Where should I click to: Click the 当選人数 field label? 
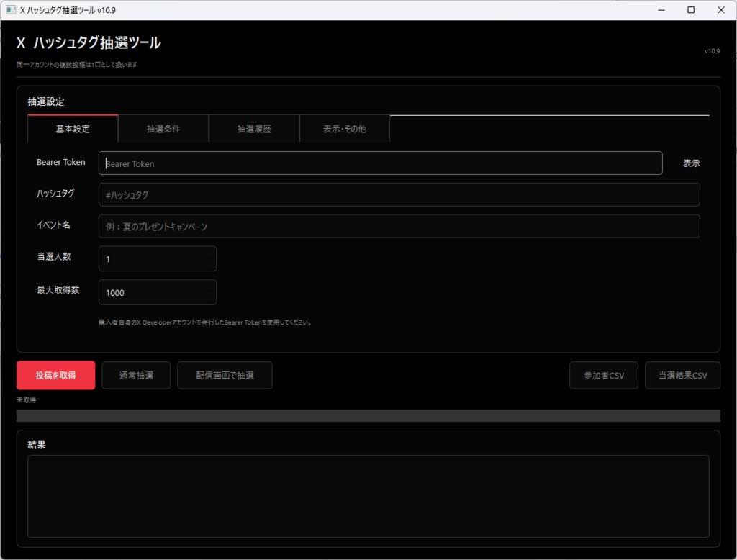coord(54,256)
